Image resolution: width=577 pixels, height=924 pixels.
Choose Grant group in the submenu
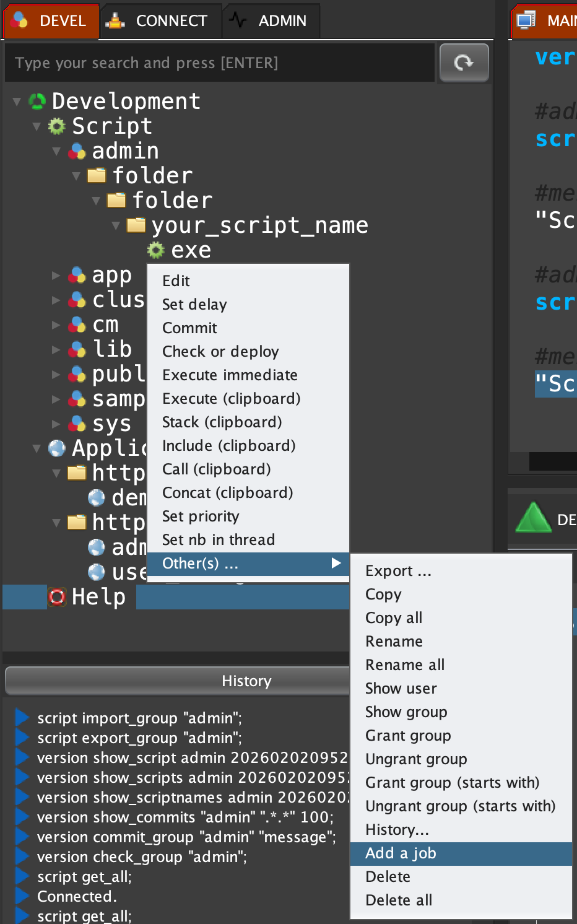pos(408,736)
